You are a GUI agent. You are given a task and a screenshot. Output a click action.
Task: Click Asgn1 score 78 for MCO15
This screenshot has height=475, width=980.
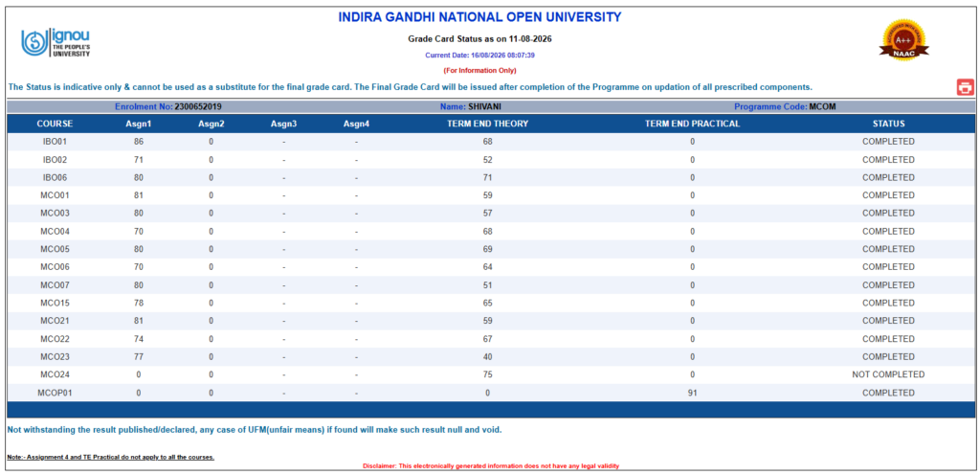click(138, 304)
